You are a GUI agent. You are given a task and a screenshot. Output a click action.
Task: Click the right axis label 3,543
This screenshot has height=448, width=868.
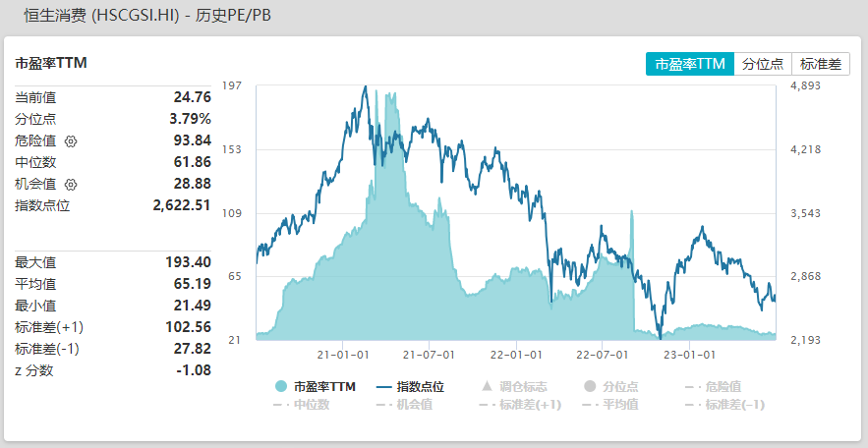pyautogui.click(x=806, y=213)
